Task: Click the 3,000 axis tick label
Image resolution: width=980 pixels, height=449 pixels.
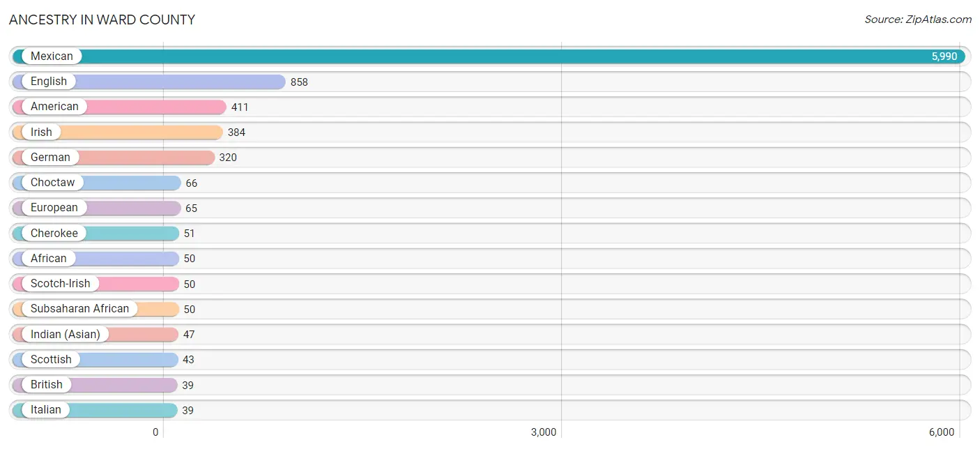Action: [544, 432]
